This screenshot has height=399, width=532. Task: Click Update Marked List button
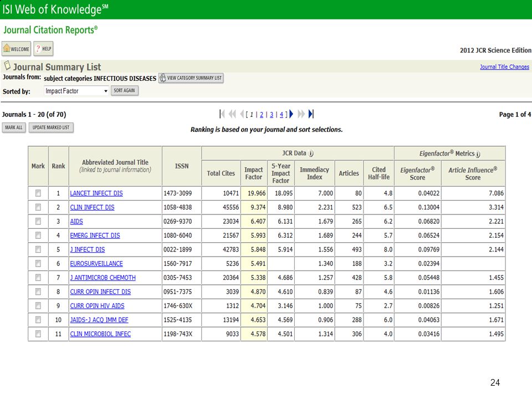[51, 127]
